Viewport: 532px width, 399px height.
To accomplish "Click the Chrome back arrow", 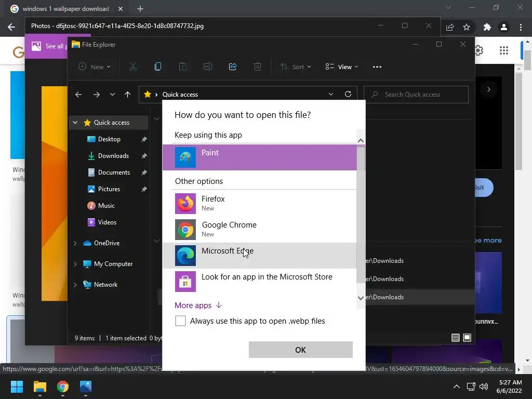I will pyautogui.click(x=11, y=27).
